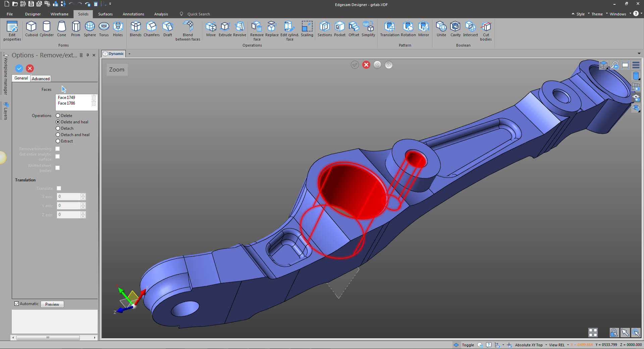Switch to the Surfaces ribbon tab

[x=105, y=14]
